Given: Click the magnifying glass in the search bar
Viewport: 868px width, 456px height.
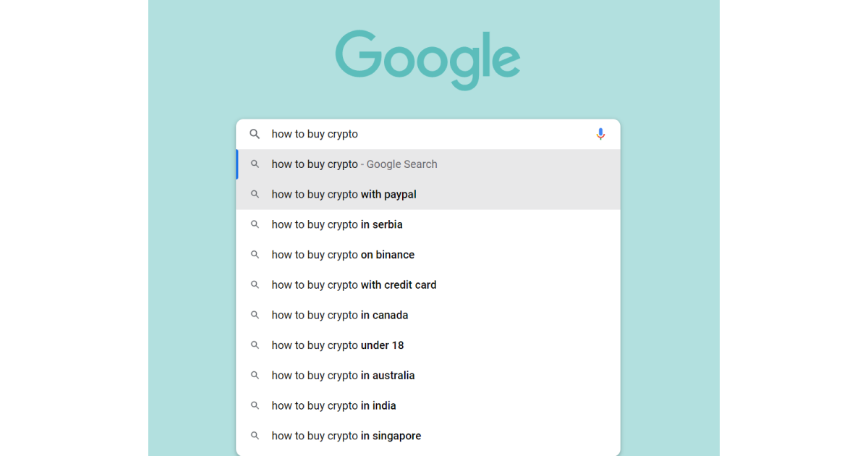Looking at the screenshot, I should pos(255,134).
